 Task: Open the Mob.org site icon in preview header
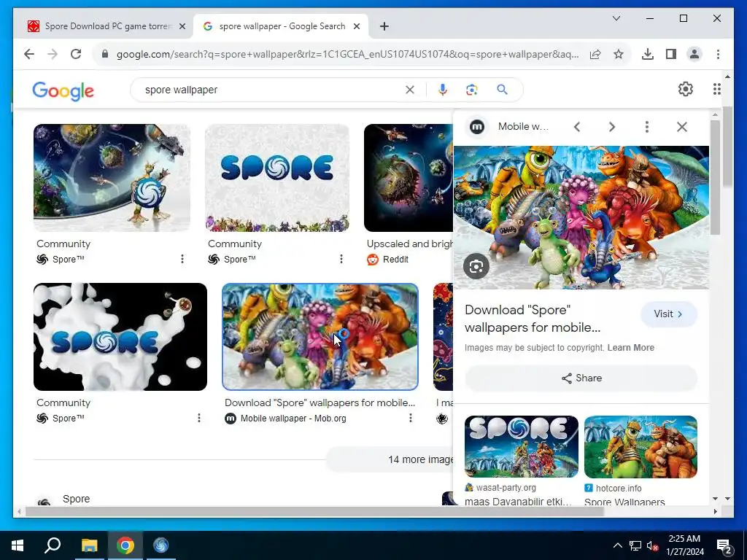point(477,127)
